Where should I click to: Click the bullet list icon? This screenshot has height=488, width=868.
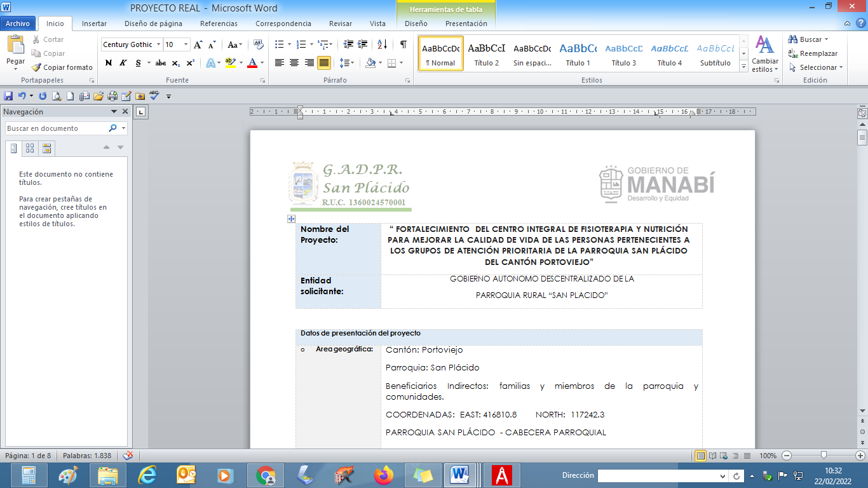coord(279,44)
